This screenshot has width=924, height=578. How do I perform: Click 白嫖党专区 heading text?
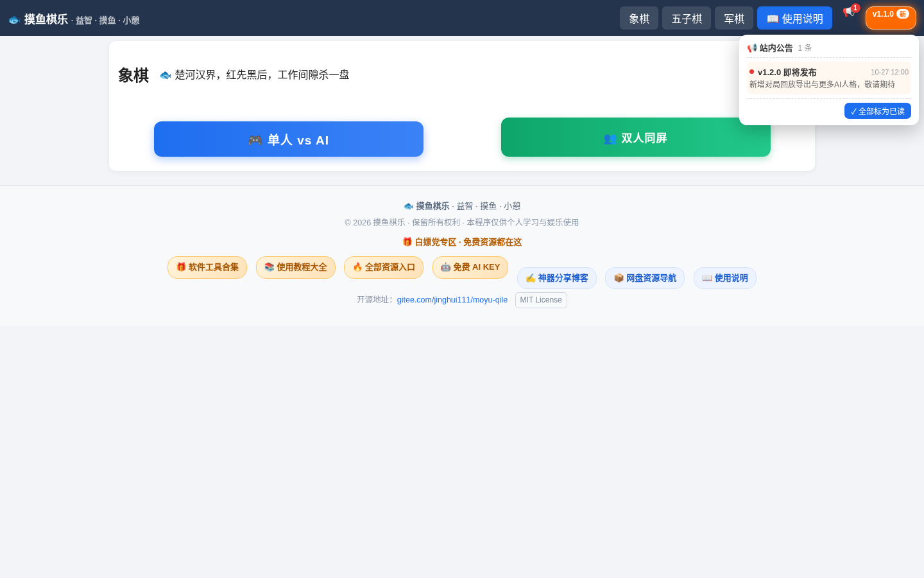[x=462, y=242]
